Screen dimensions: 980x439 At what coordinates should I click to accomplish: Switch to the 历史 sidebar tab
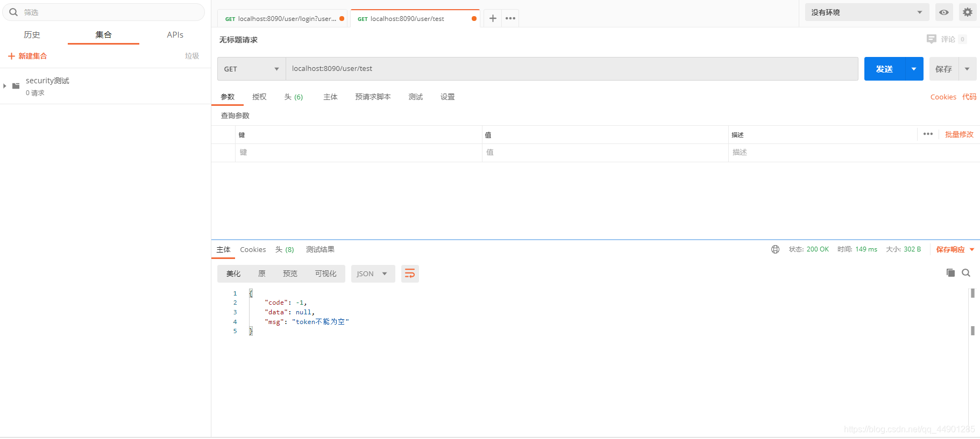click(x=32, y=34)
